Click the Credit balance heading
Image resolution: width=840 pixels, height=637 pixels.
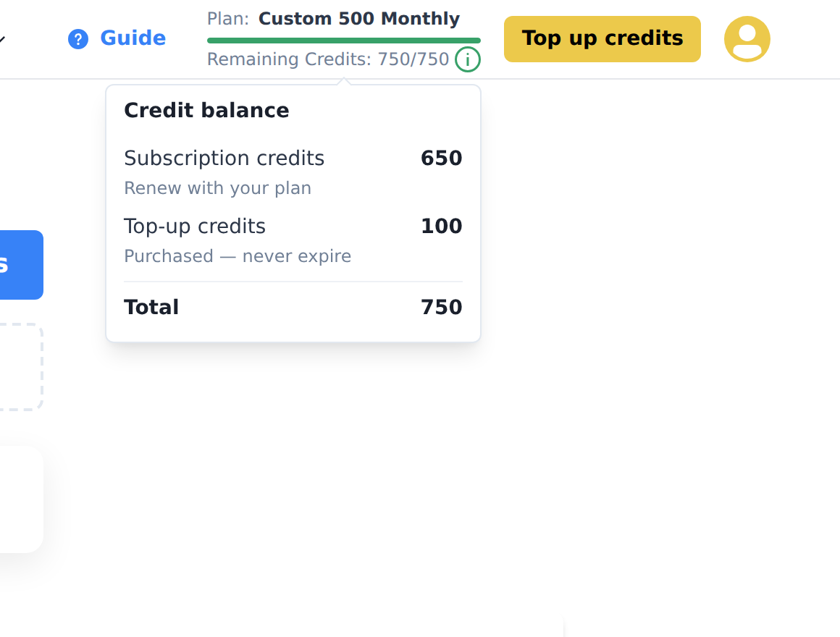pos(207,110)
